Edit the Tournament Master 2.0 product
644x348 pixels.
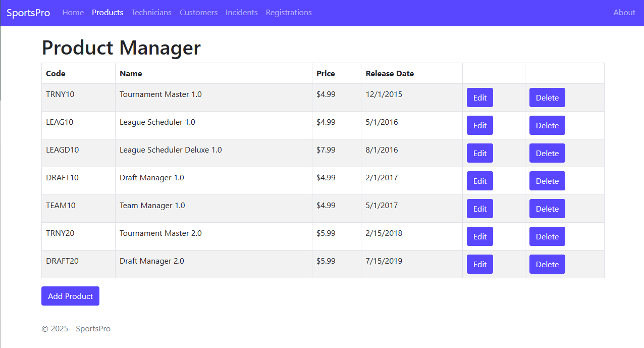coord(479,236)
